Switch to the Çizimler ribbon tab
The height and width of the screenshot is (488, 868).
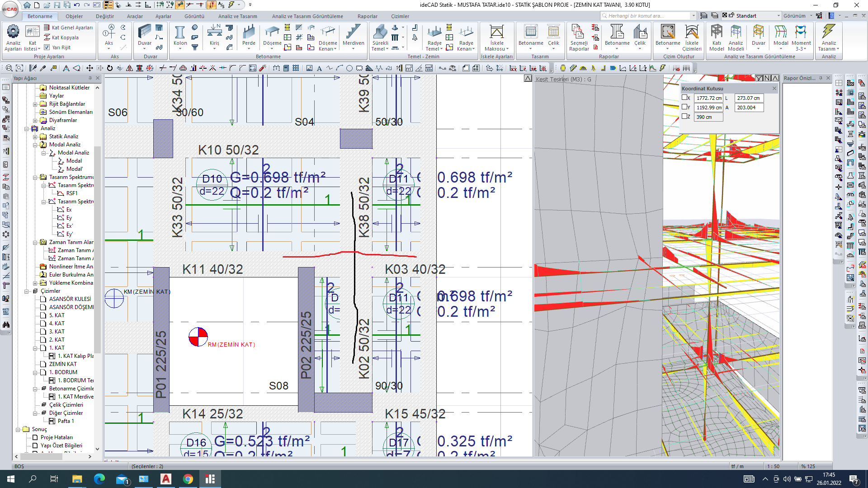click(400, 16)
